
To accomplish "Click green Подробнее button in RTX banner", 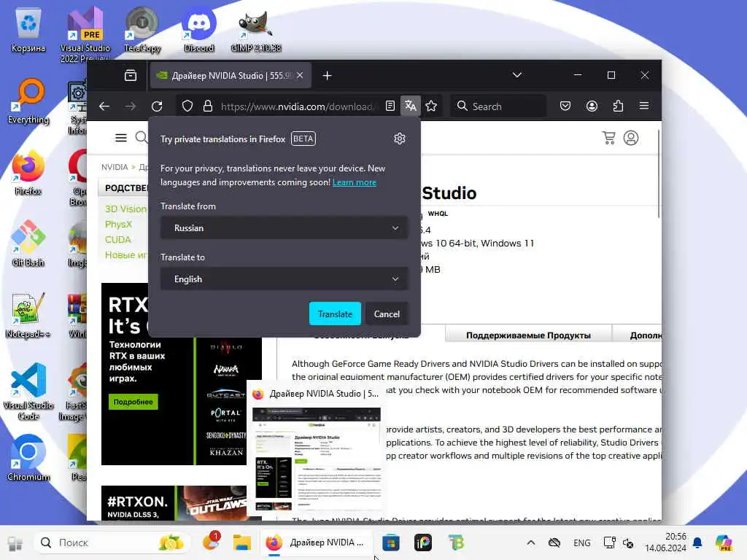I will 133,402.
